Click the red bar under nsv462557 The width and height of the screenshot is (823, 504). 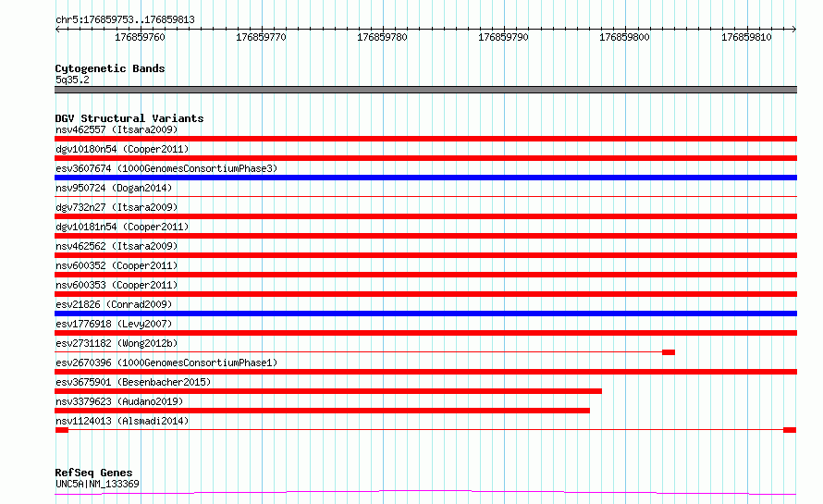coord(425,139)
